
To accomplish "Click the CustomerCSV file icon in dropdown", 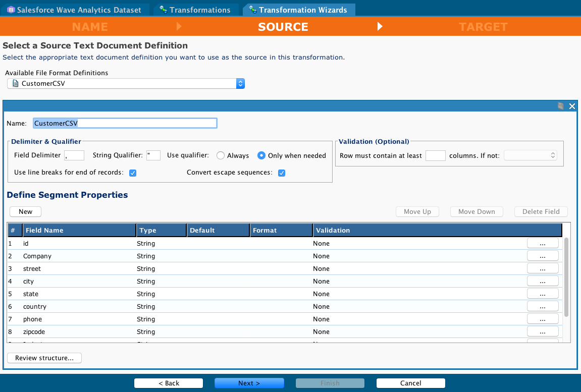I will click(x=15, y=84).
